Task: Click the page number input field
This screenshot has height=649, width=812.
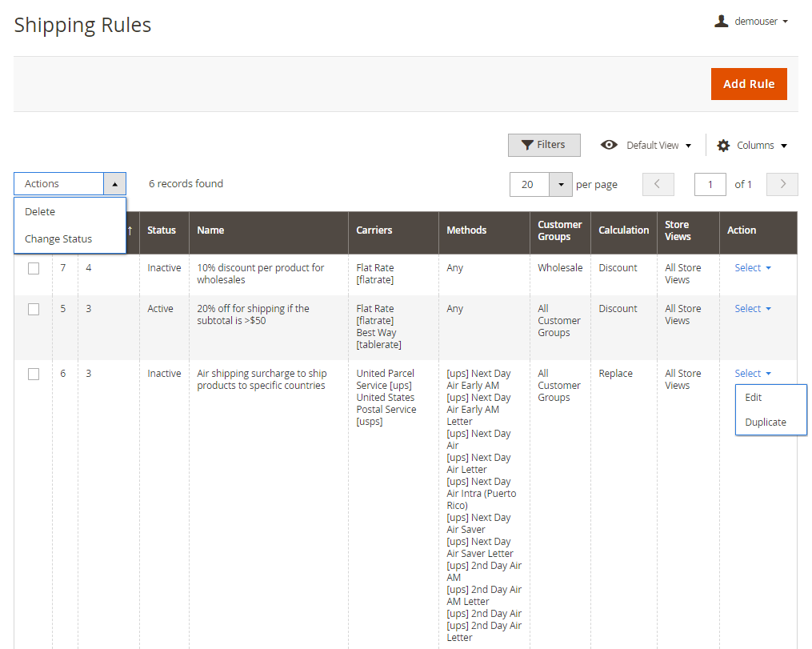Action: [x=710, y=184]
